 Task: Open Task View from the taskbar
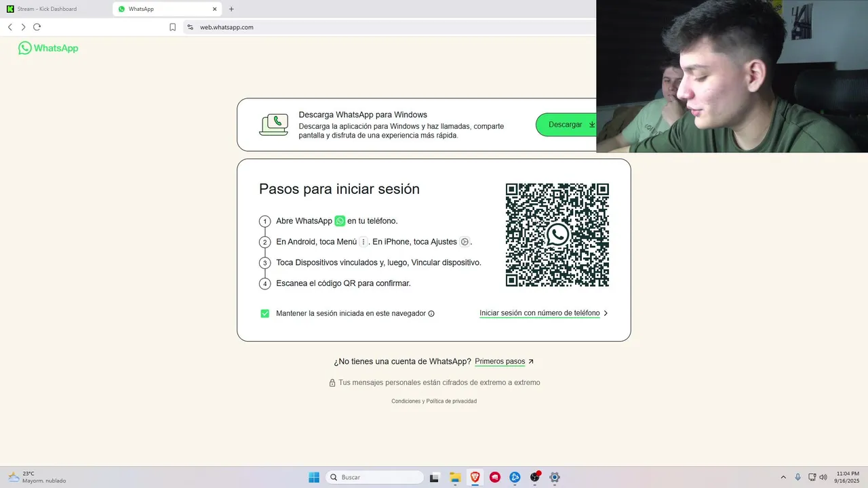point(434,477)
